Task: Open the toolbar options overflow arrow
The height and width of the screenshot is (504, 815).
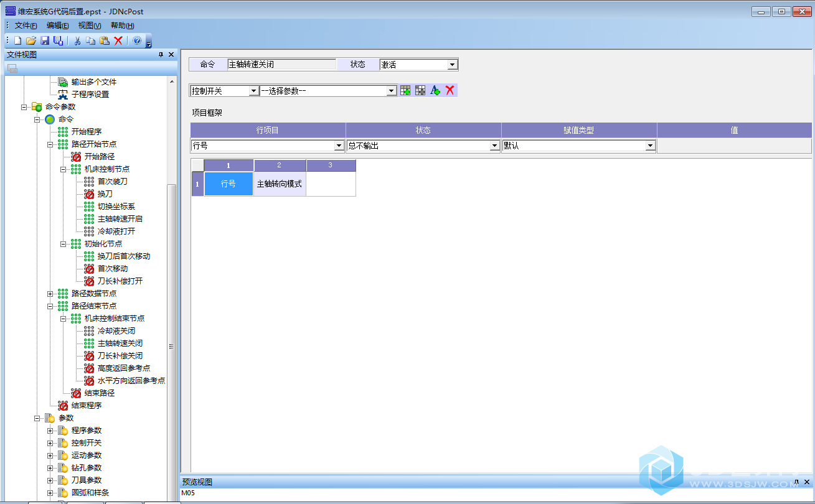Action: pos(149,44)
